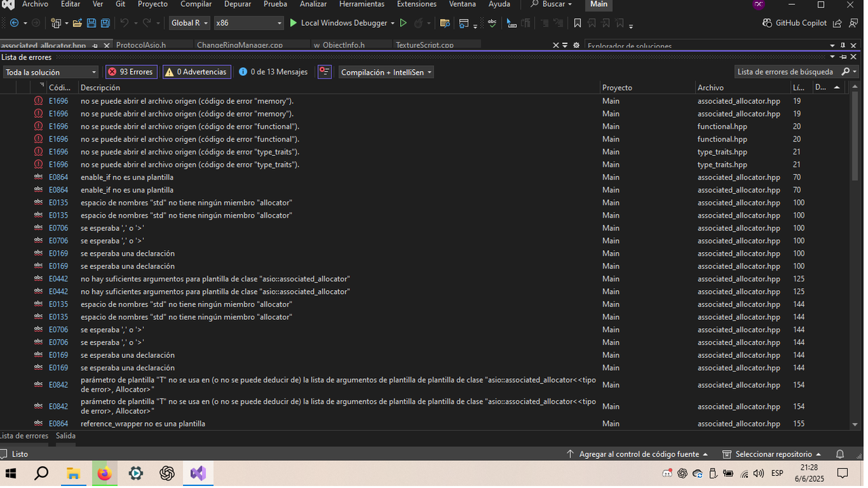The width and height of the screenshot is (868, 488).
Task: Click the Windows Start button
Action: click(10, 474)
